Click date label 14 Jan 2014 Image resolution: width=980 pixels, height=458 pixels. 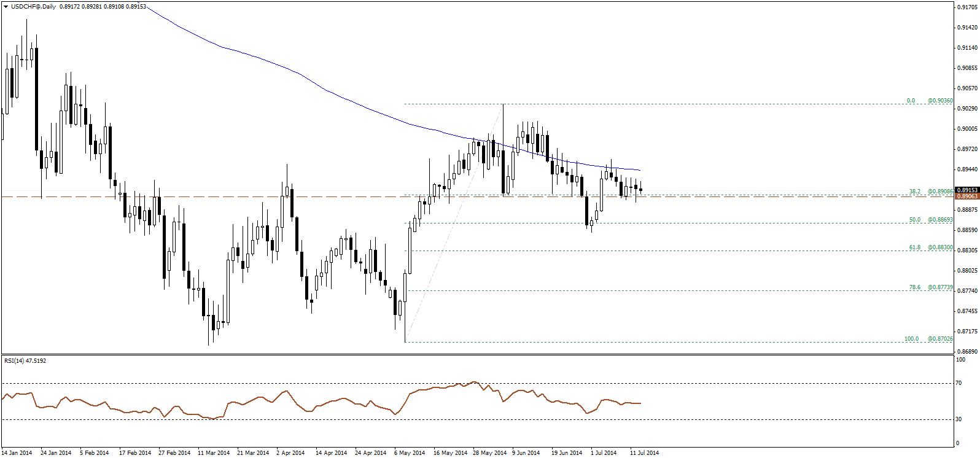(17, 453)
